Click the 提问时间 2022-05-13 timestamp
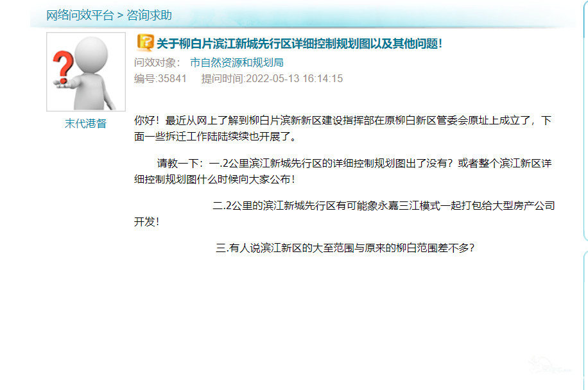The height and width of the screenshot is (390, 588). (x=272, y=79)
